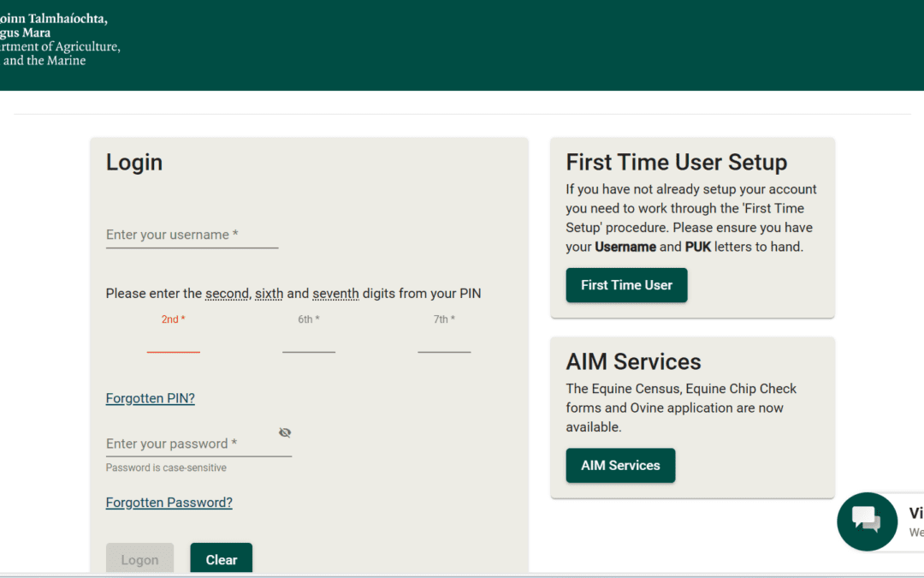Select the 7th PIN digit box
Viewport: 924px width, 578px height.
(444, 346)
